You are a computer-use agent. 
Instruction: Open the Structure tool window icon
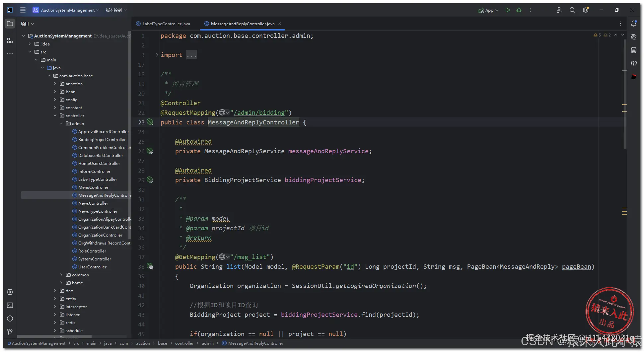click(x=10, y=40)
